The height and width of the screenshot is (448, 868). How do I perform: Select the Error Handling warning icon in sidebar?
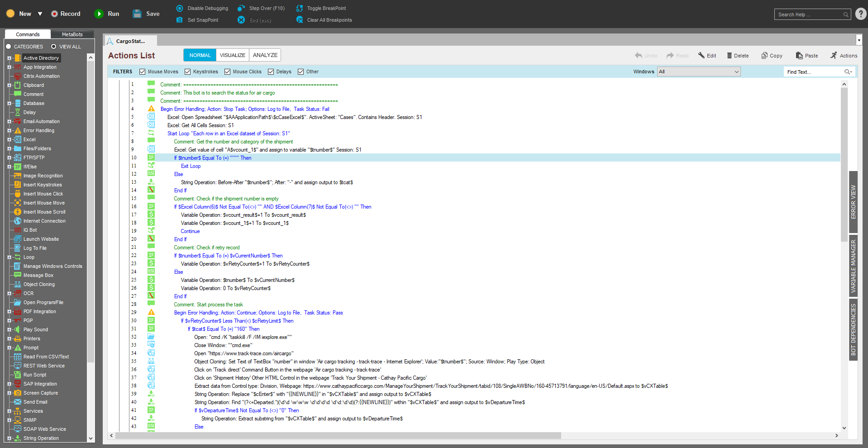(18, 130)
